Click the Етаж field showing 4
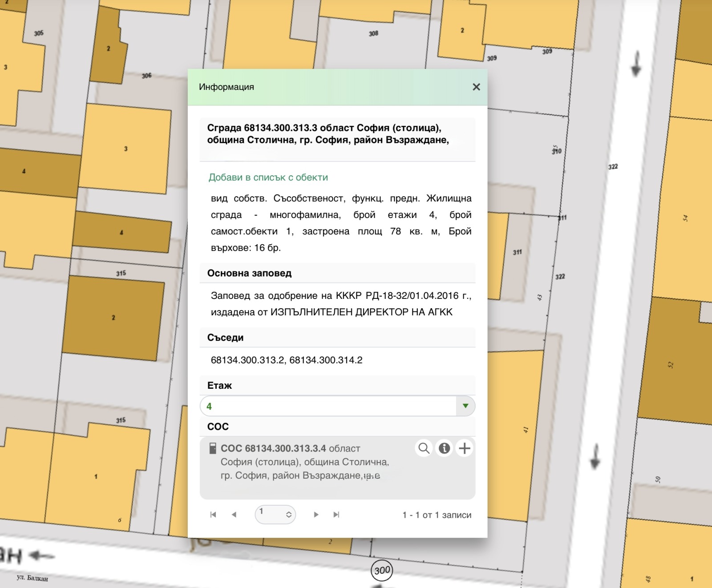Image resolution: width=712 pixels, height=588 pixels. 328,406
